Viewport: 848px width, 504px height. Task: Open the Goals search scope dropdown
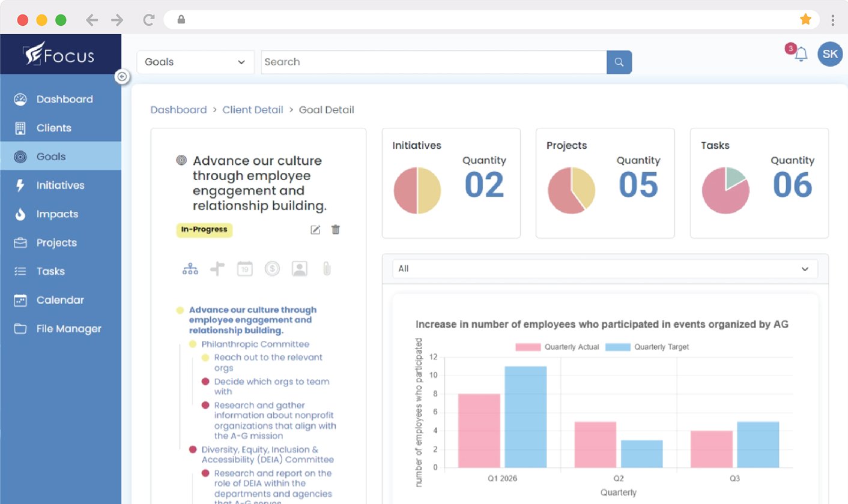195,62
